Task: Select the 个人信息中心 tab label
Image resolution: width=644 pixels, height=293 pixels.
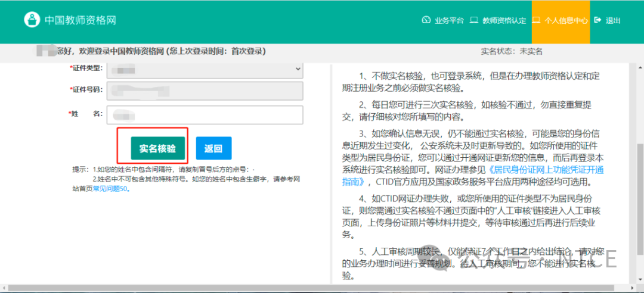Action: 566,20
